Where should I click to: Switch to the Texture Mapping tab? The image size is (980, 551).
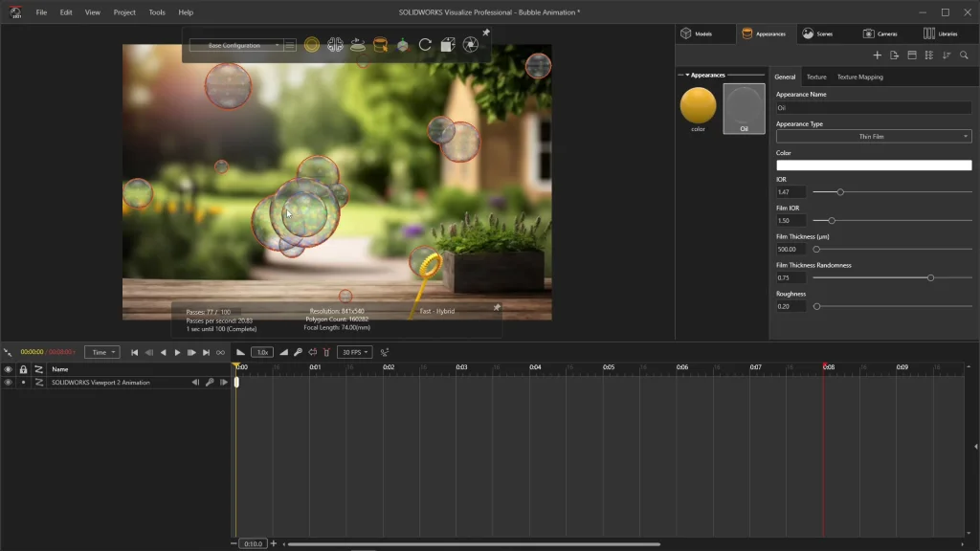pos(859,77)
